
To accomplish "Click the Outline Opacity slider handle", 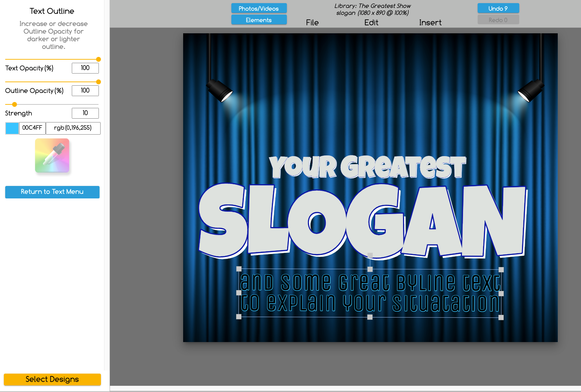I will pos(99,82).
